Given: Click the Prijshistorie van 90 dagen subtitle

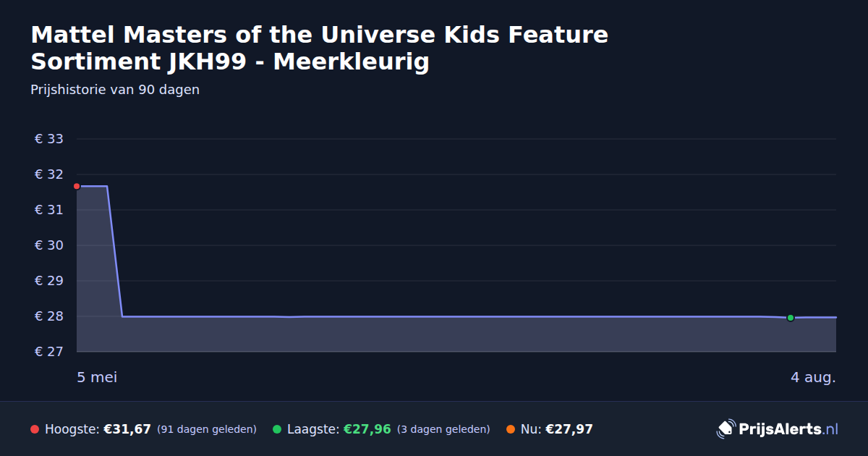Looking at the screenshot, I should click(115, 90).
